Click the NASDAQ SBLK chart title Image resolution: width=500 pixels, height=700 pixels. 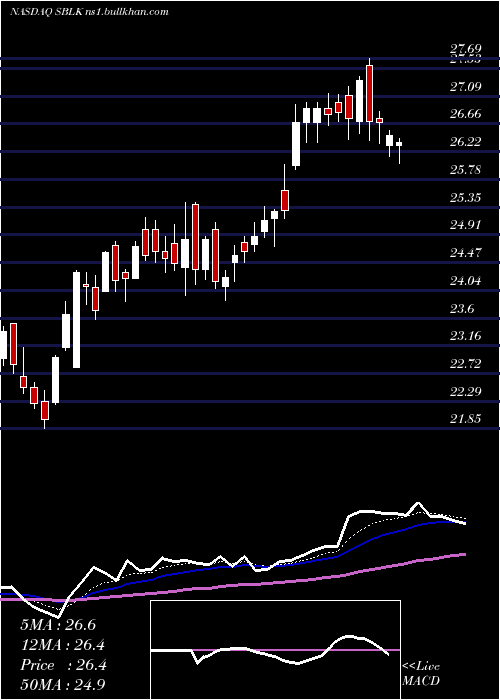[89, 12]
